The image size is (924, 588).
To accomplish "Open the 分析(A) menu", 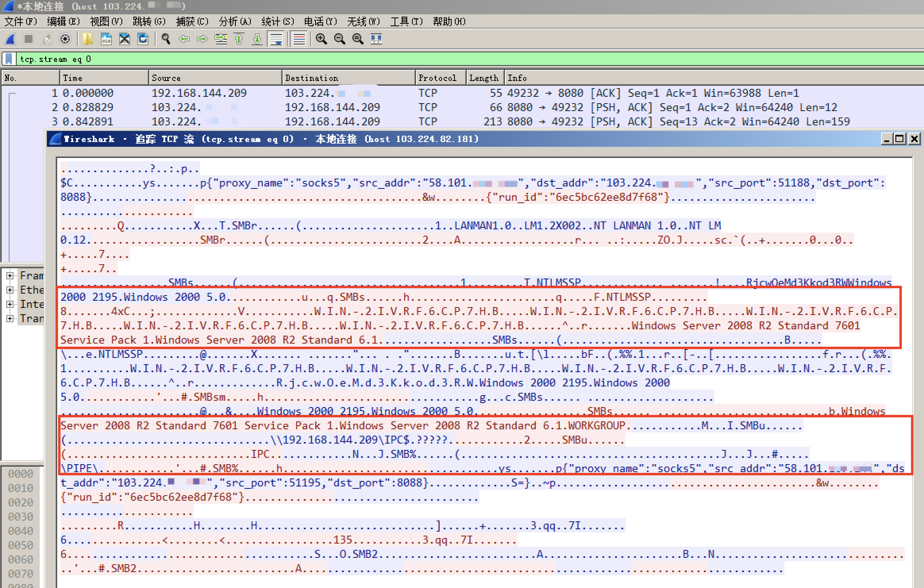I will (x=235, y=21).
